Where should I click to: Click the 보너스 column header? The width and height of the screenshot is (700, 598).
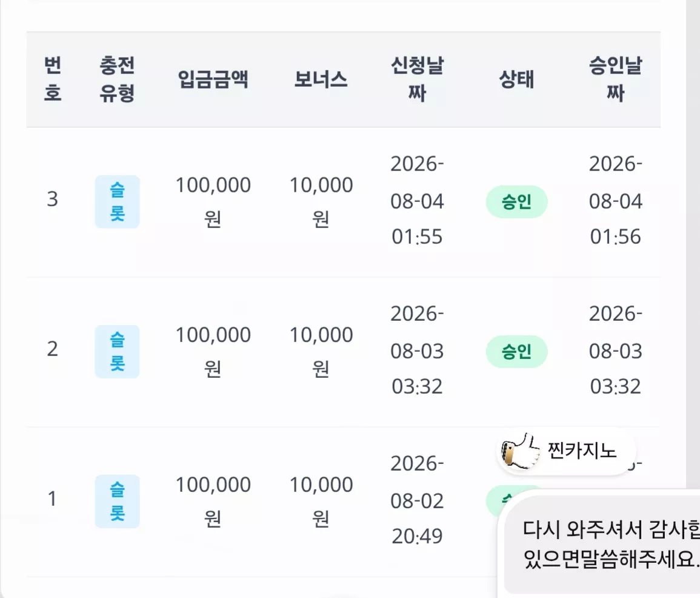tap(321, 79)
